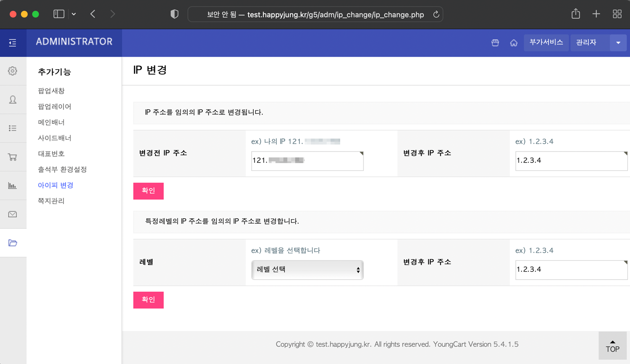Image resolution: width=630 pixels, height=364 pixels.
Task: Open the home icon in blue header
Action: [x=514, y=42]
